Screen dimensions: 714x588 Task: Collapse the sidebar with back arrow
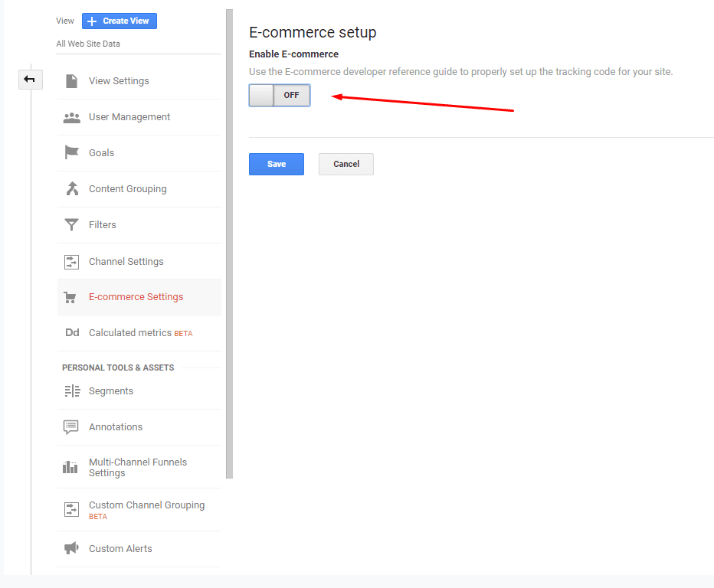point(30,80)
